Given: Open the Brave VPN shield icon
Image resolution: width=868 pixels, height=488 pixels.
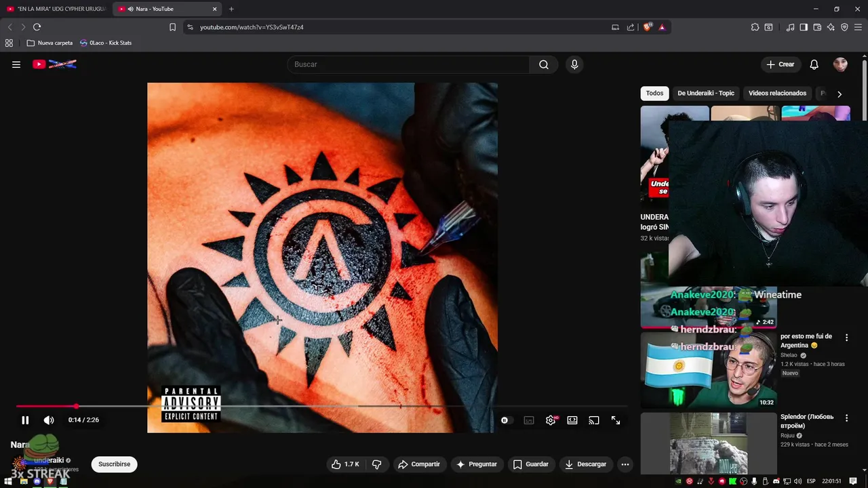Looking at the screenshot, I should 844,27.
